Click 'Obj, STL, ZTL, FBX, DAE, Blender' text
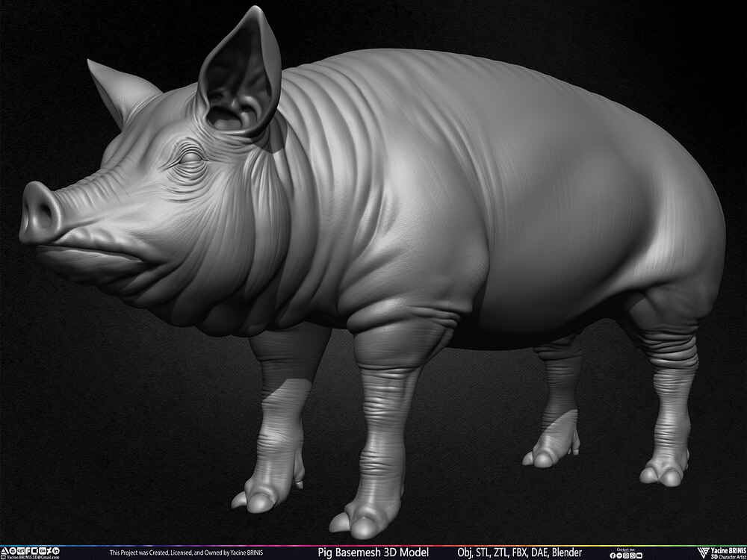 point(519,553)
